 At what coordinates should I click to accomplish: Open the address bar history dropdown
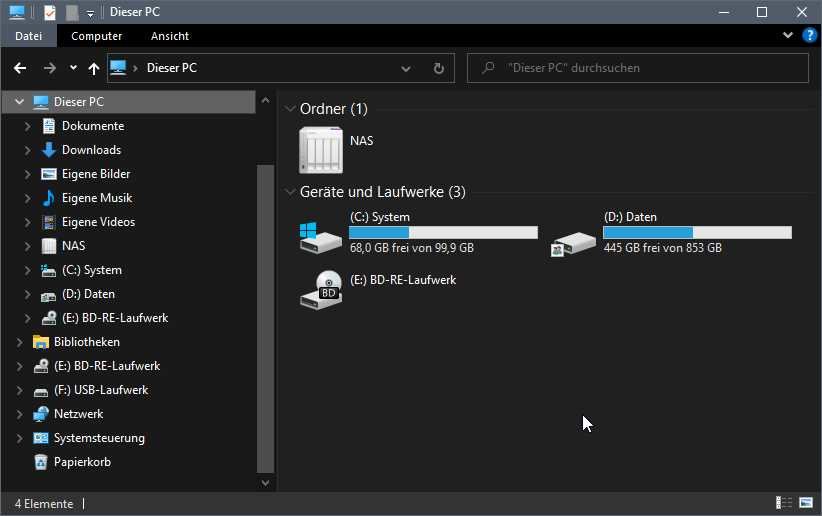point(405,69)
